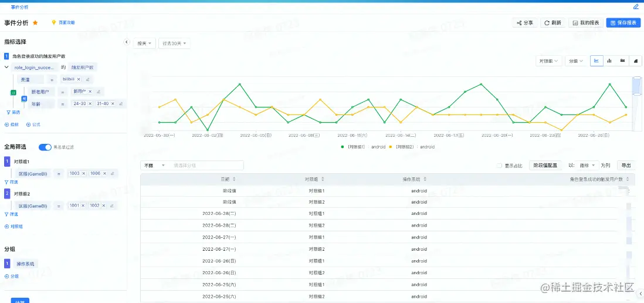
Task: Click the 阶段值配置 button
Action: tap(545, 165)
